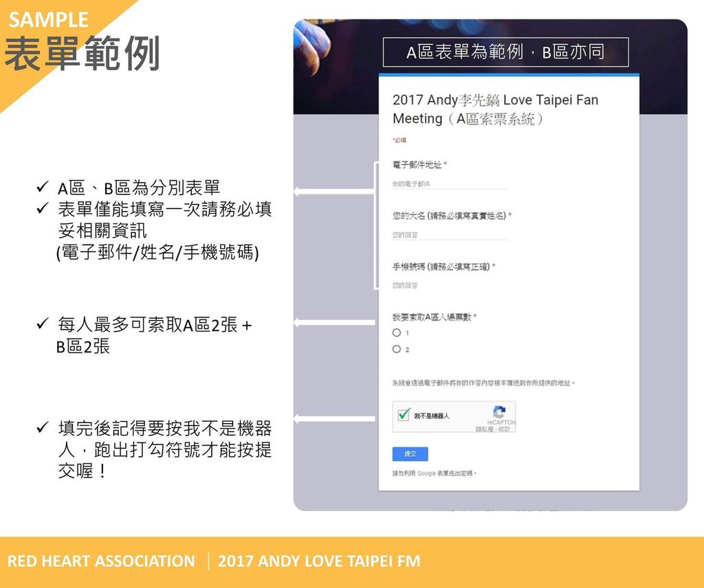The width and height of the screenshot is (704, 588).
Task: Focus the 手機號碼 answer field
Action: pos(450,285)
